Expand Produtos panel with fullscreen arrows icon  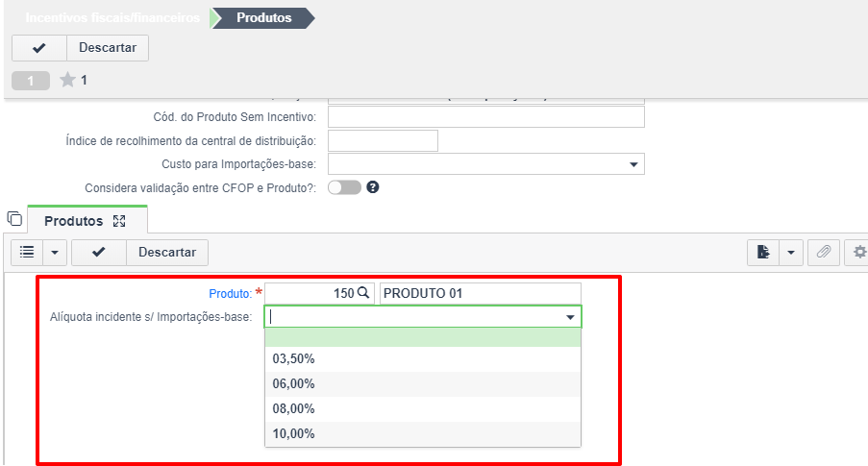tap(119, 221)
